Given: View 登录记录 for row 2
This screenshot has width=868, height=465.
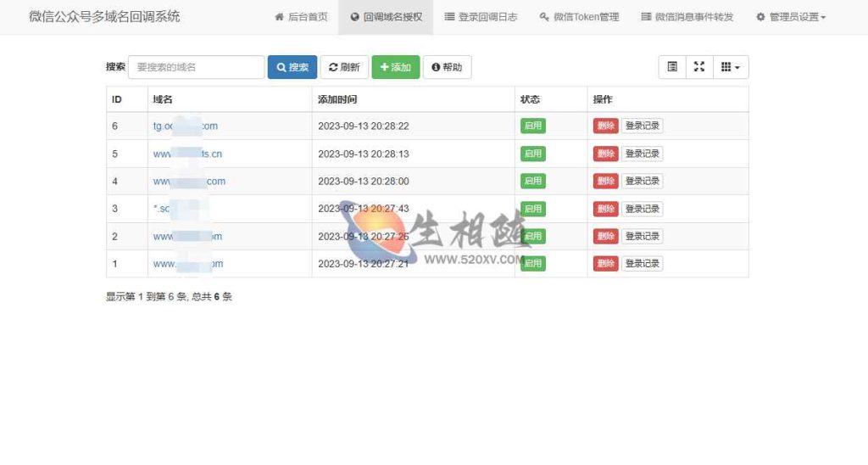Looking at the screenshot, I should pos(643,236).
